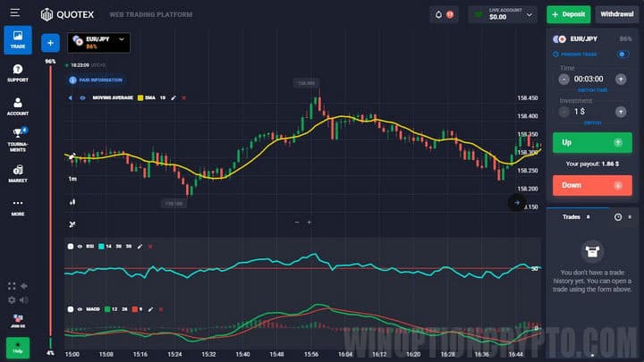
Task: Place an Up trade
Action: 592,142
